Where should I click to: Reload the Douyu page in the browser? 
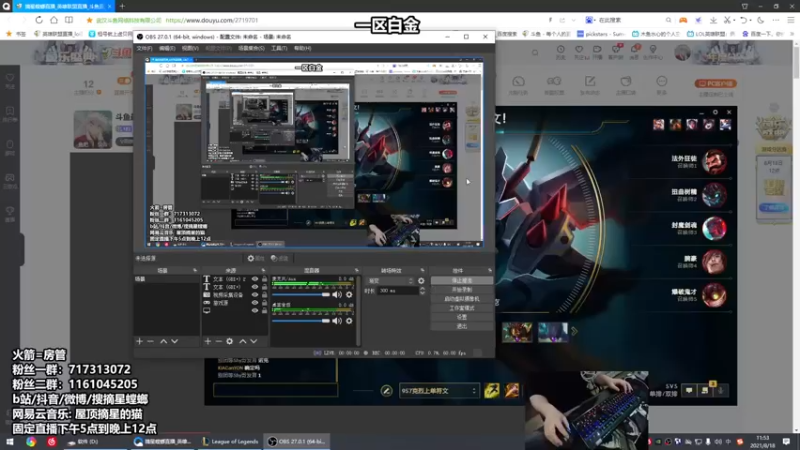coord(39,20)
